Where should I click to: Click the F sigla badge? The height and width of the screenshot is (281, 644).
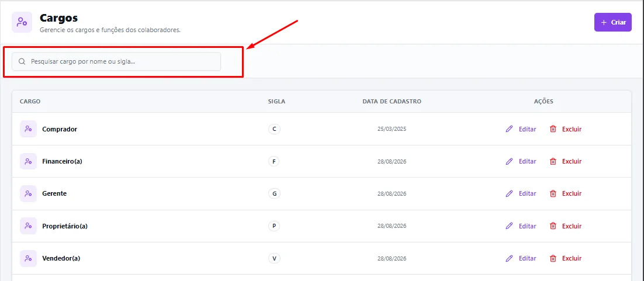[x=273, y=161]
